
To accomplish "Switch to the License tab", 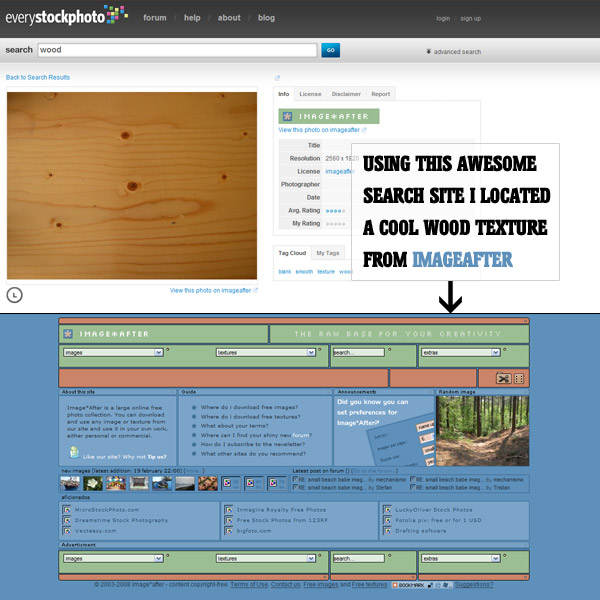I will point(310,94).
